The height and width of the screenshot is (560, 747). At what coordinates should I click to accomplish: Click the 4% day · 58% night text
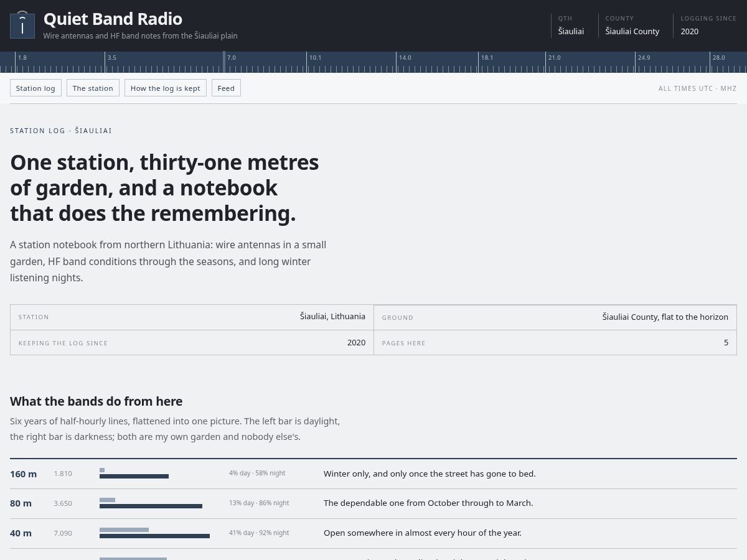click(x=257, y=473)
